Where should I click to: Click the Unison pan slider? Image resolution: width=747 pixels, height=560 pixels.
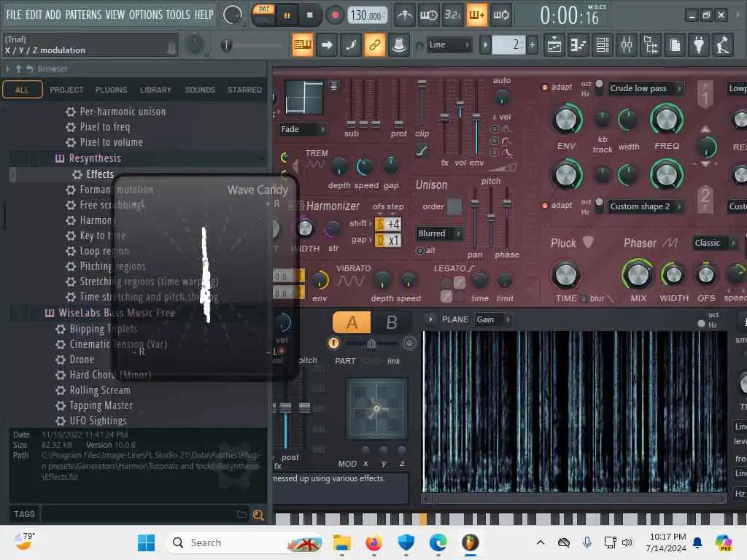pyautogui.click(x=475, y=217)
